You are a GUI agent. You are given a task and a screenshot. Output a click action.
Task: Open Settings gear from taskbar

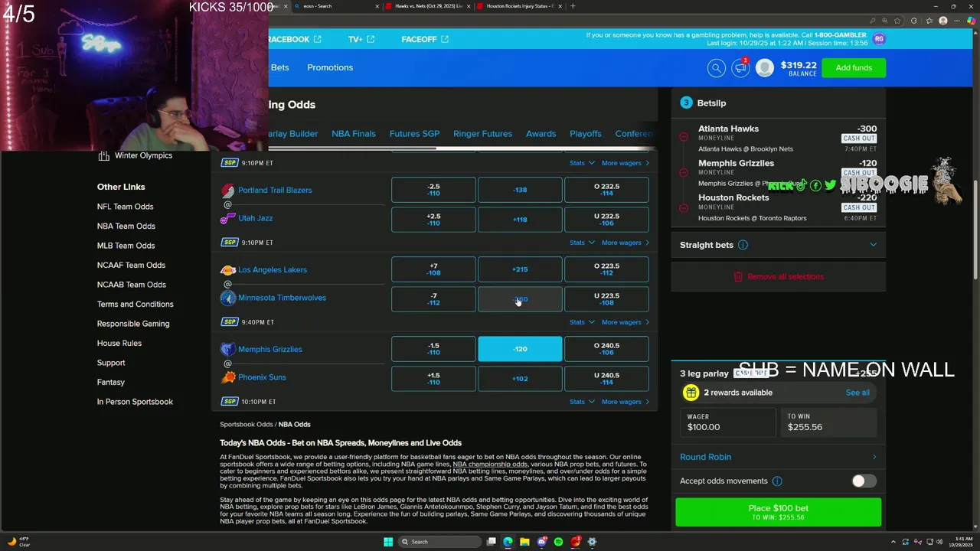592,542
